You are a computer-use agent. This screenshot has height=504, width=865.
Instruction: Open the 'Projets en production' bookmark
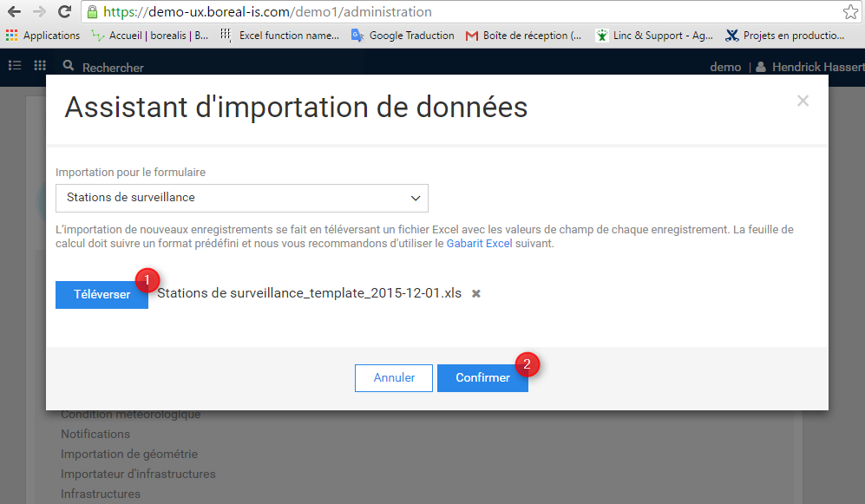pyautogui.click(x=785, y=36)
